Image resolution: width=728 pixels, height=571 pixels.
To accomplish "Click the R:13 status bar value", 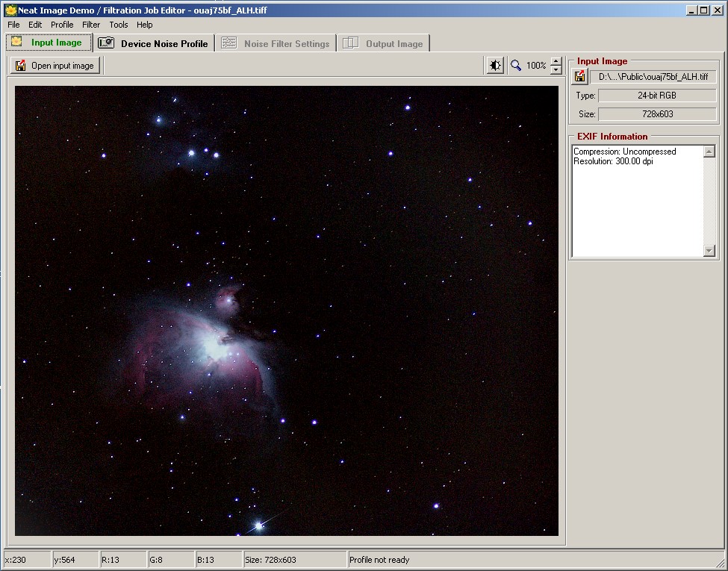I will click(111, 560).
